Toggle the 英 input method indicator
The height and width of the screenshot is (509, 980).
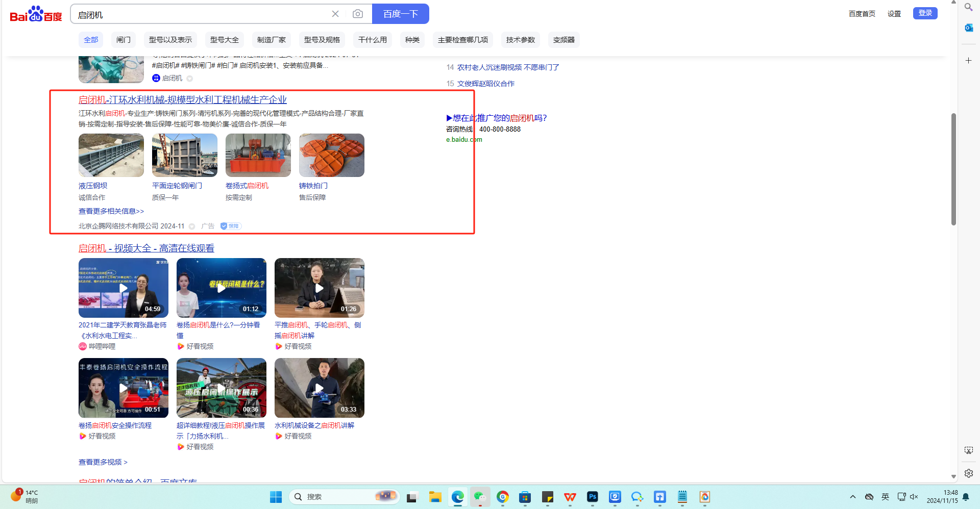point(885,497)
